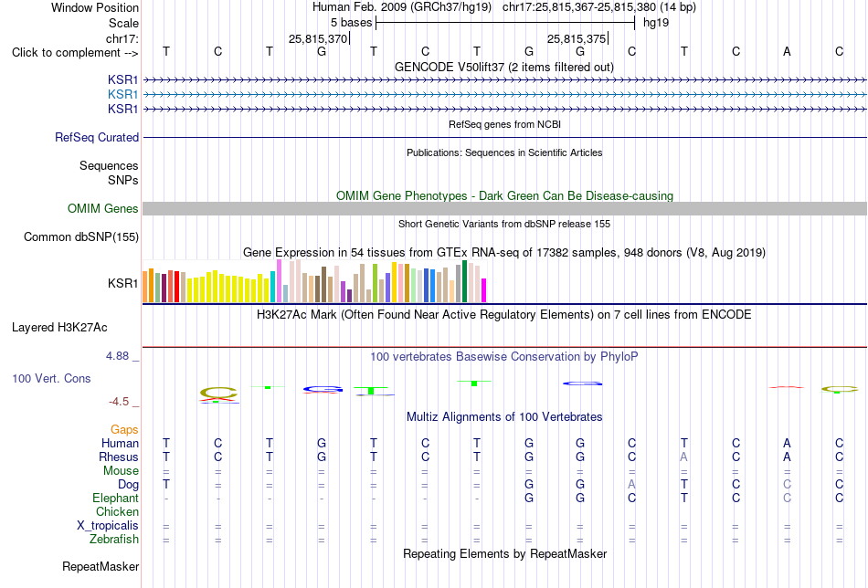Click the A base in complement row
Viewport: 868px width, 588px height.
pos(787,52)
